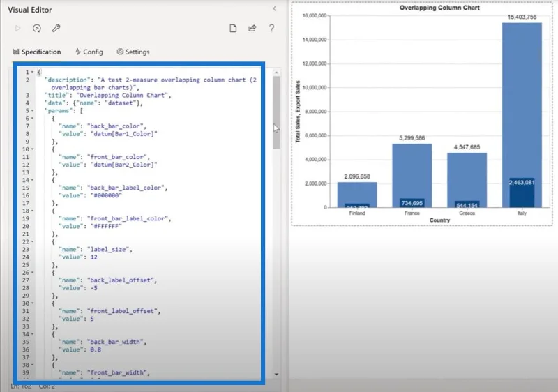Viewport: 558px width, 392px height.
Task: Click the "#000000" color value
Action: coord(106,195)
